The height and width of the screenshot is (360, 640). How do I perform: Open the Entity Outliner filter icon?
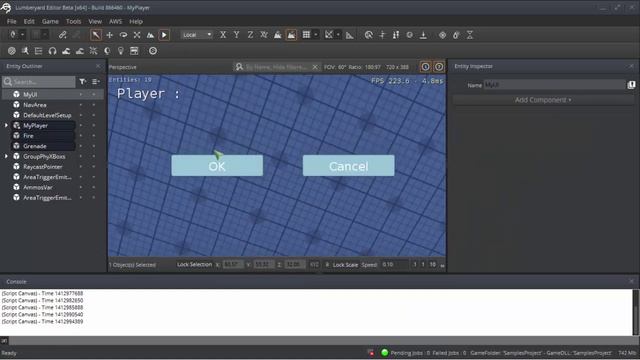pos(82,82)
